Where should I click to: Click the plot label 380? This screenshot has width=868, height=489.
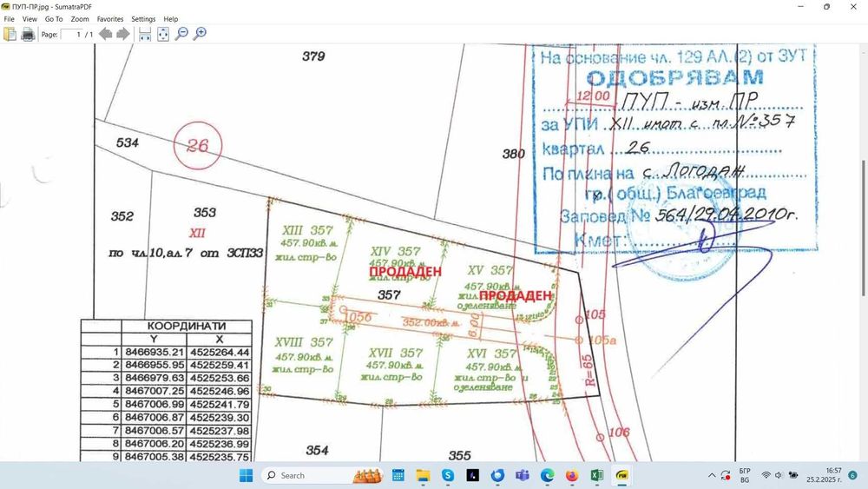[513, 154]
